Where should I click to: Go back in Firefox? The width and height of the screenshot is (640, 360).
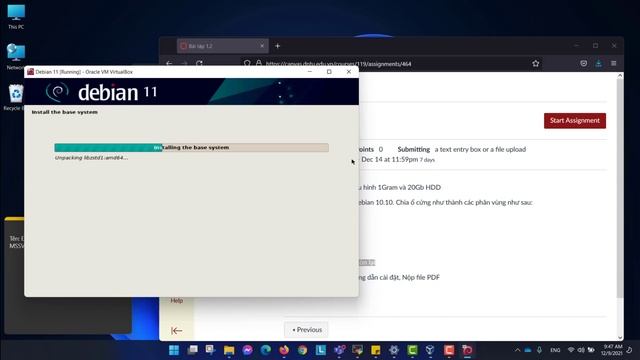pyautogui.click(x=169, y=64)
